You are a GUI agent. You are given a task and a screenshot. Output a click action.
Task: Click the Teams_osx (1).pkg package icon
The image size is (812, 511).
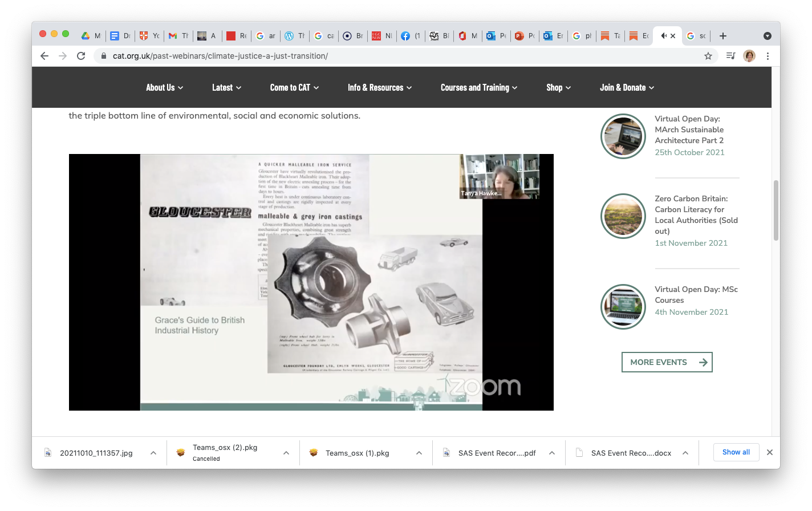click(x=314, y=453)
